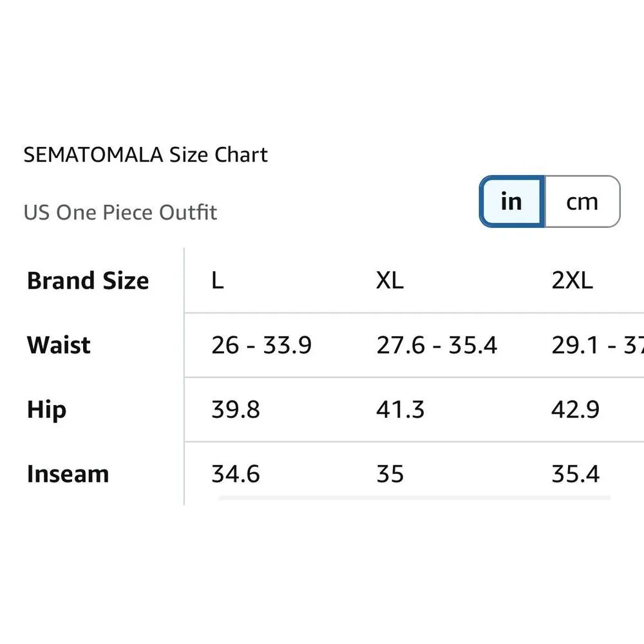The height and width of the screenshot is (644, 644).
Task: Click the XL hip value 41.3
Action: coord(401,410)
